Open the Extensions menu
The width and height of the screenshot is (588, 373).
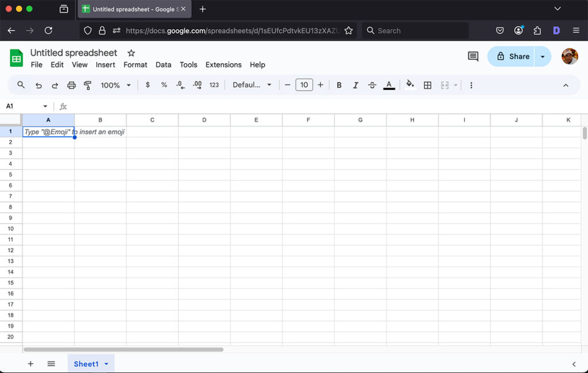click(223, 65)
